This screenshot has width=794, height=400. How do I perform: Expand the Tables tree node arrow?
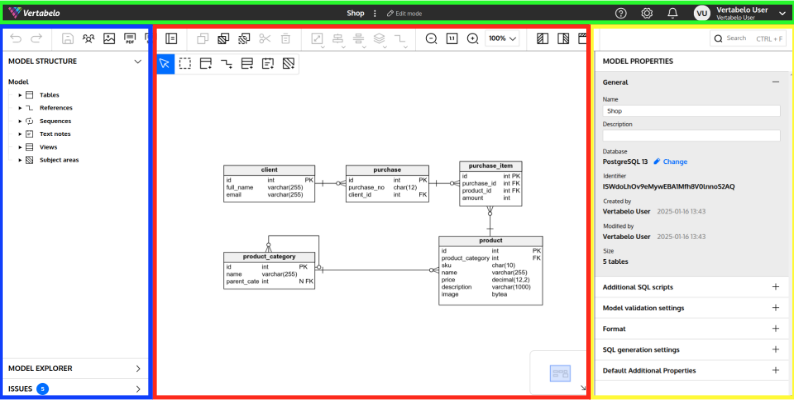click(20, 95)
